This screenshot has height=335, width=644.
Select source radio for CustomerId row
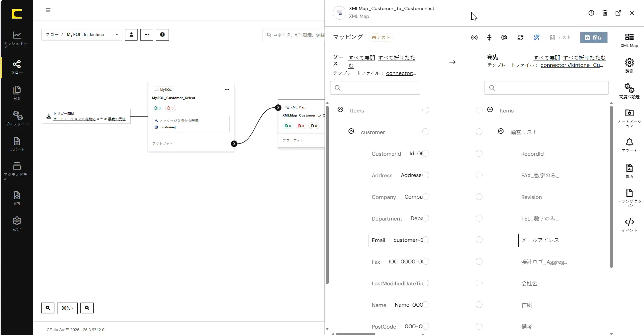[426, 153]
